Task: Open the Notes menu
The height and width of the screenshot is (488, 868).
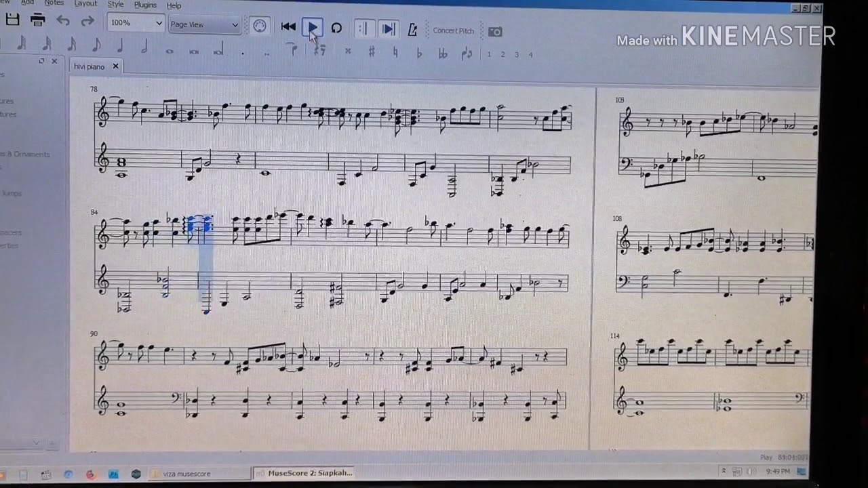Action: click(x=54, y=3)
